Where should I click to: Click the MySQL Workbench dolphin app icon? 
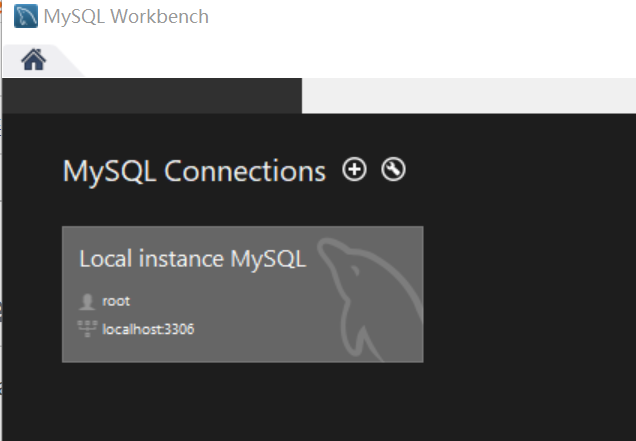[x=26, y=16]
